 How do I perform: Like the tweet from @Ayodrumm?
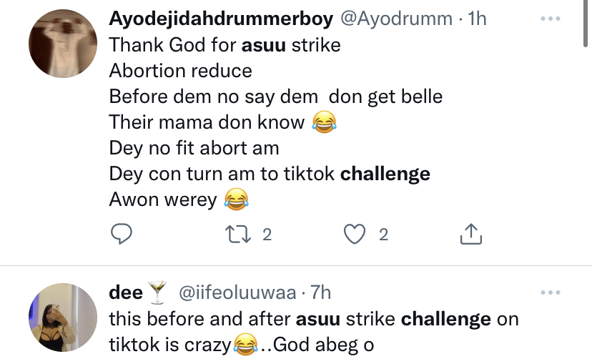point(355,234)
